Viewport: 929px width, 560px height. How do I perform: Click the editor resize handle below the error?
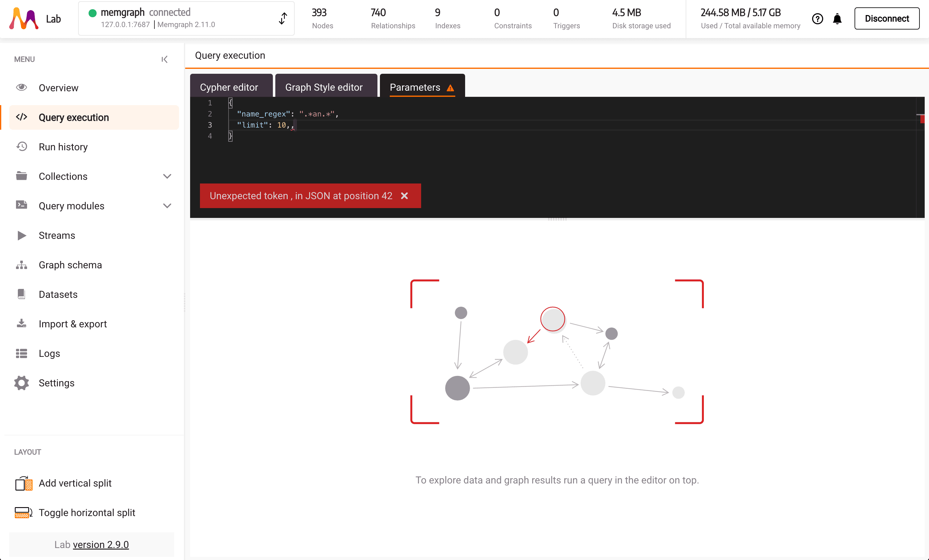[x=557, y=219]
